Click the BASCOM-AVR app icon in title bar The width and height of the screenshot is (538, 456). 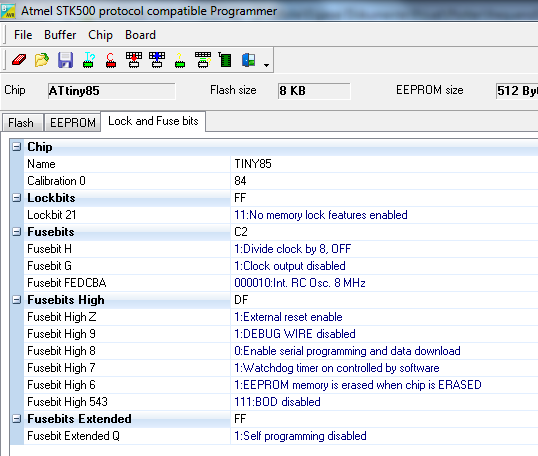[8, 11]
